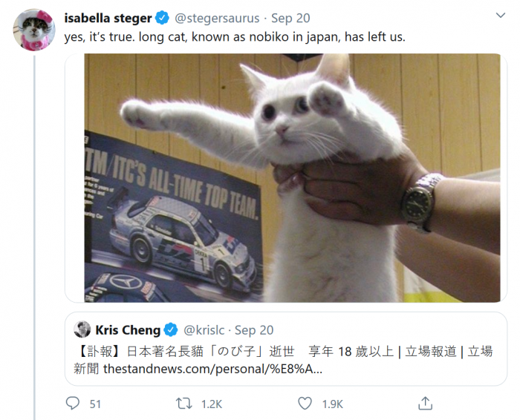
Task: Open the thestandnews.com article link
Action: [212, 369]
